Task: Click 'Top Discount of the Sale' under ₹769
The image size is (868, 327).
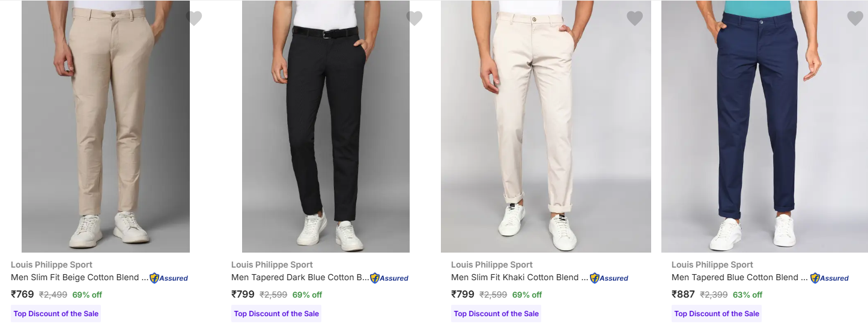Action: [x=56, y=314]
